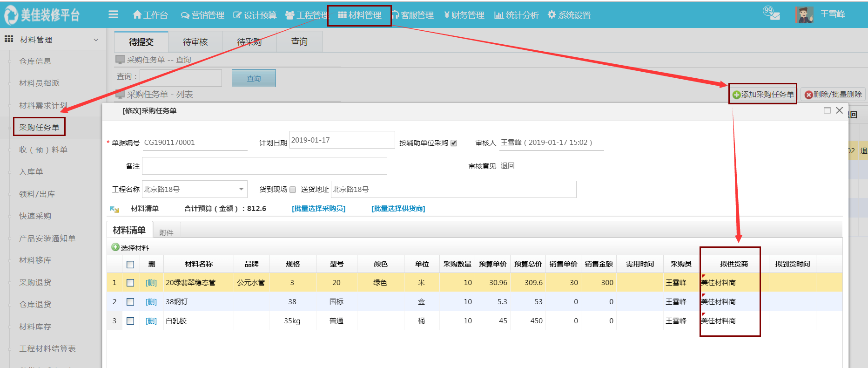Open the 计划日期 date field
The width and height of the screenshot is (868, 368).
coord(342,140)
